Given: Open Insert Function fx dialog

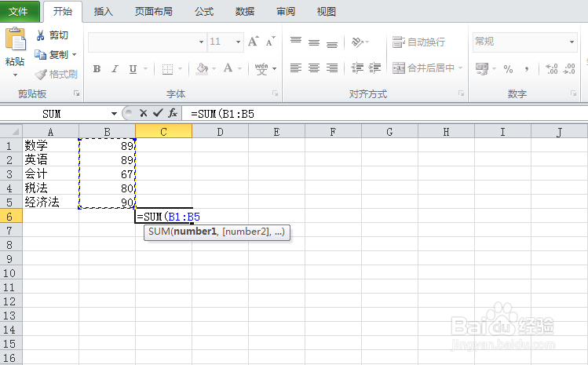Looking at the screenshot, I should [173, 113].
